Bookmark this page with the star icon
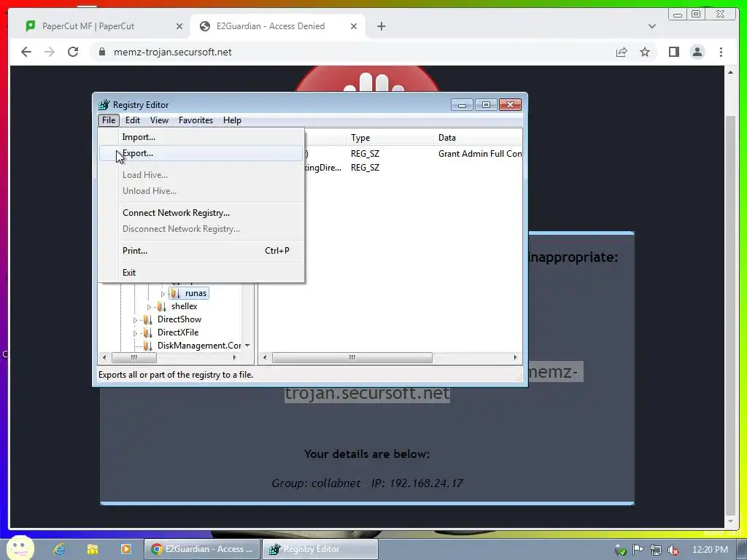 pyautogui.click(x=645, y=52)
